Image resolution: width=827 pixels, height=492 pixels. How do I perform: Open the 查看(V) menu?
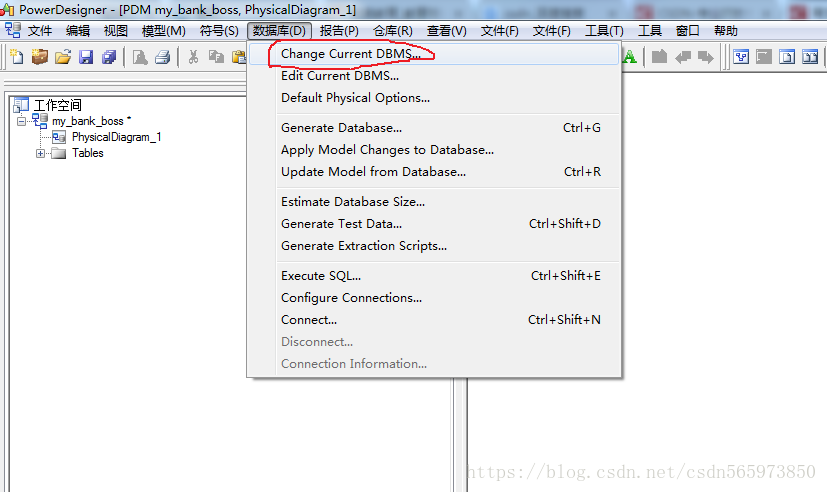click(x=447, y=31)
